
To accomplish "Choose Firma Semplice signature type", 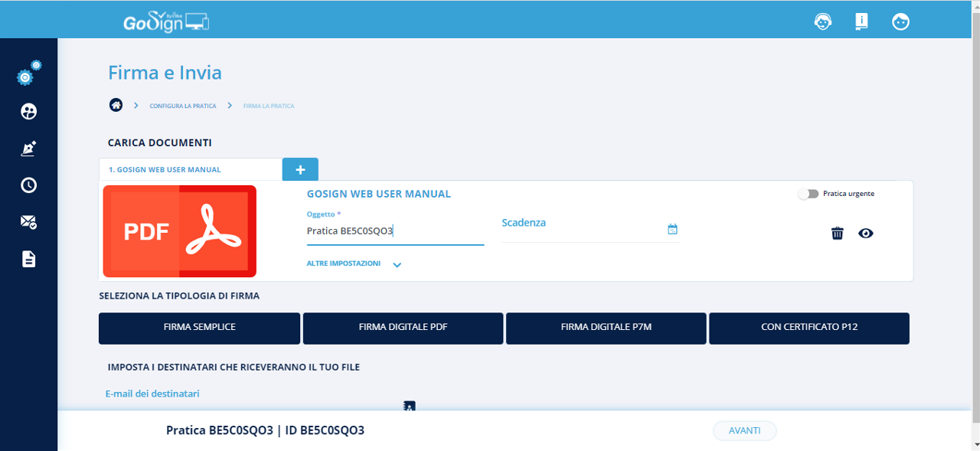I will coord(199,328).
